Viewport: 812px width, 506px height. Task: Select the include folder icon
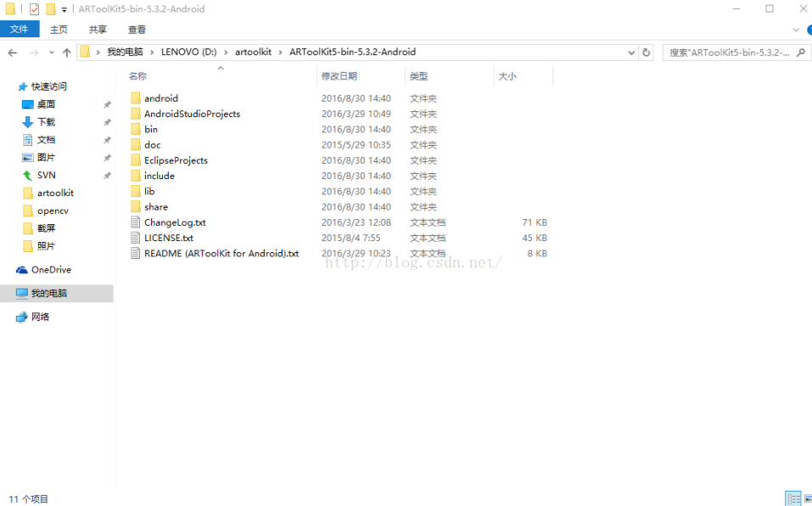coord(136,176)
